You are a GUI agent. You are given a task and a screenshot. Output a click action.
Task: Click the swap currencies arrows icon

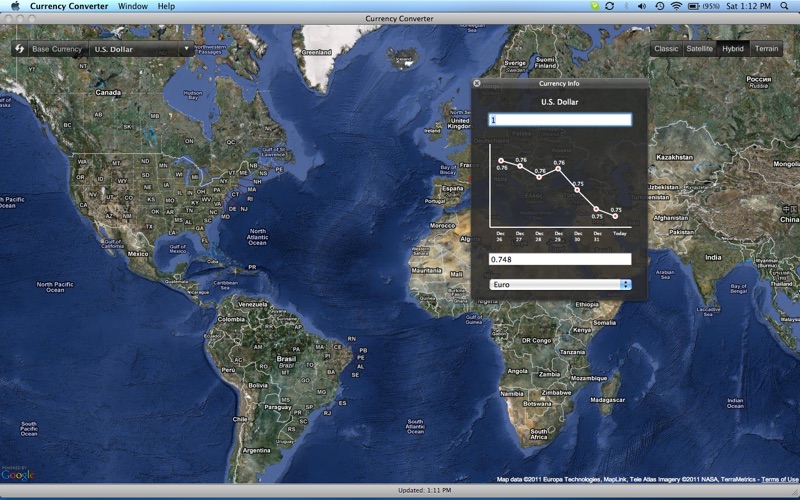tap(19, 49)
